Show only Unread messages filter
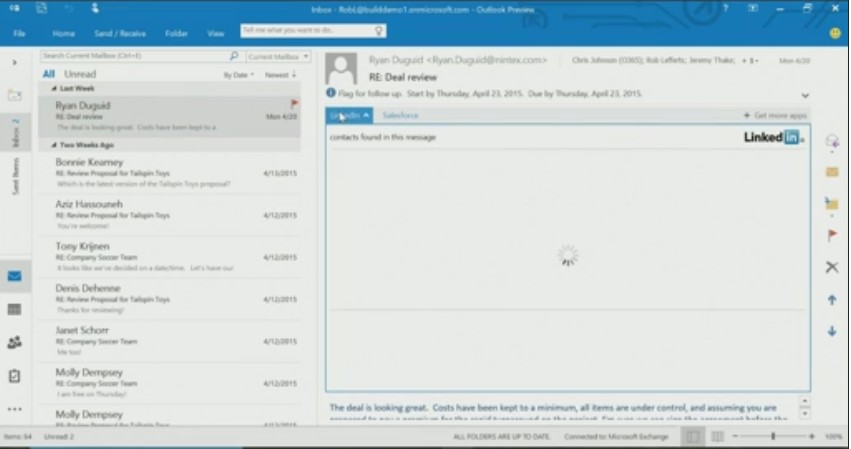 click(80, 74)
